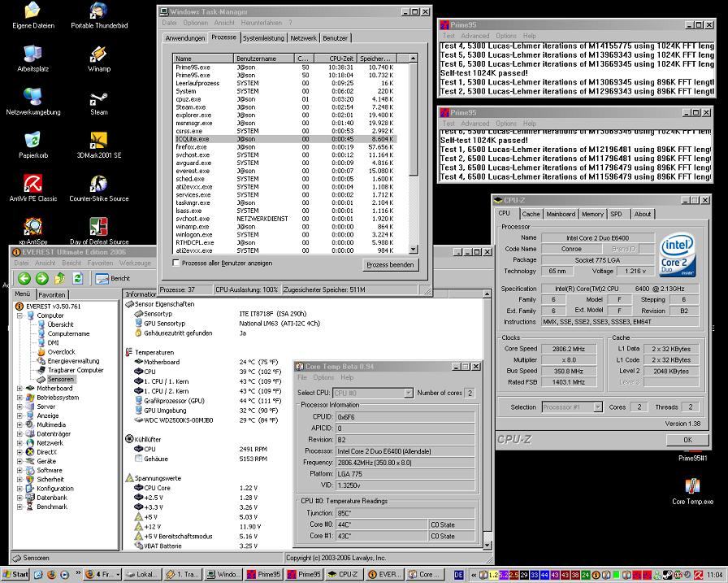Click the DE language indicator in the taskbar

click(x=458, y=575)
